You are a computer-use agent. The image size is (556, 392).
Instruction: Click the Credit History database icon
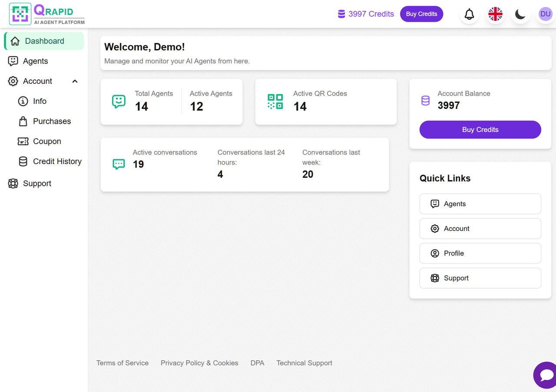pos(23,161)
